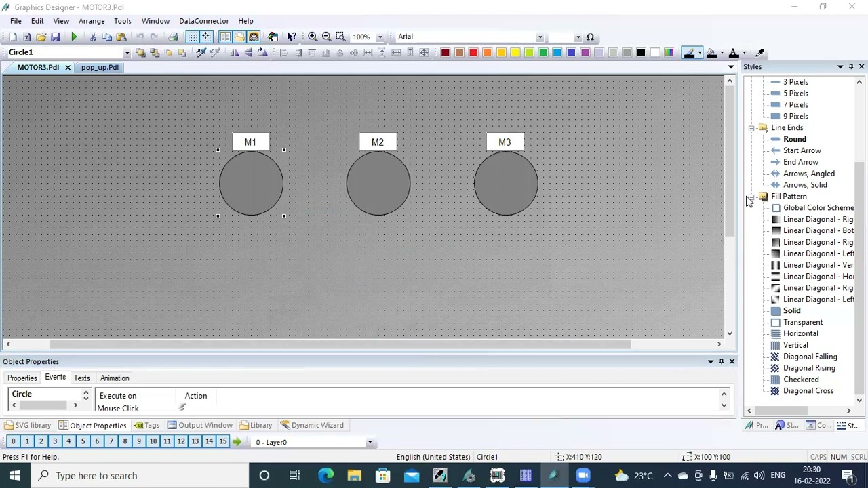The width and height of the screenshot is (868, 488).
Task: Click the flip horizontal mirror icon
Action: 234,52
